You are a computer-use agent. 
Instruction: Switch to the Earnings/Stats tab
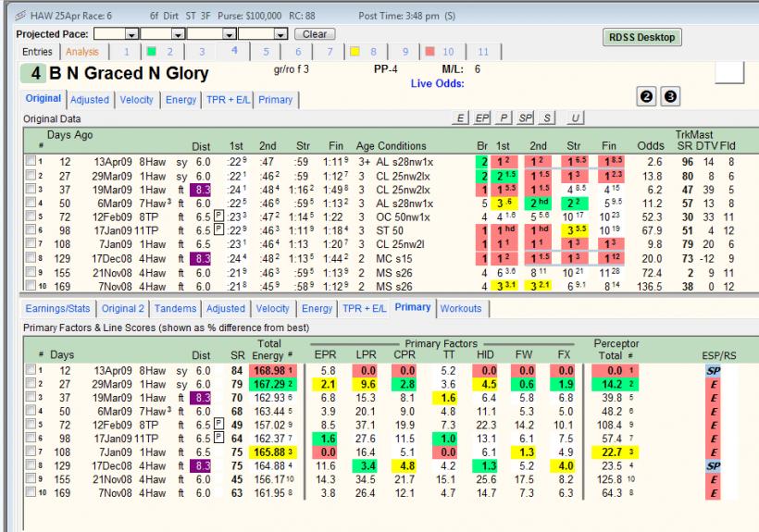pos(57,309)
